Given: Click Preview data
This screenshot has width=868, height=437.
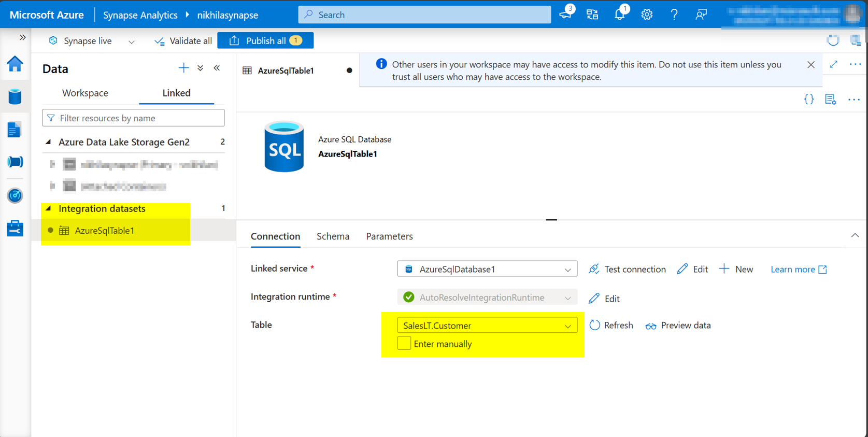Looking at the screenshot, I should (x=678, y=325).
